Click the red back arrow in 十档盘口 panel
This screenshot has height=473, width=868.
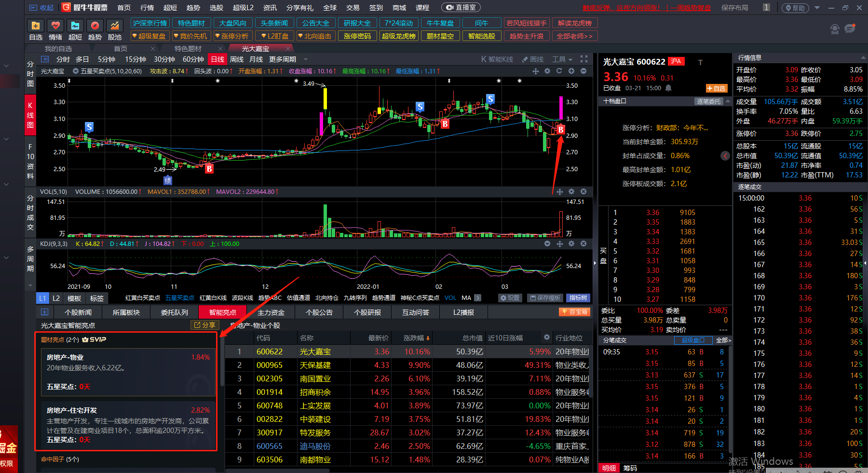pyautogui.click(x=725, y=156)
